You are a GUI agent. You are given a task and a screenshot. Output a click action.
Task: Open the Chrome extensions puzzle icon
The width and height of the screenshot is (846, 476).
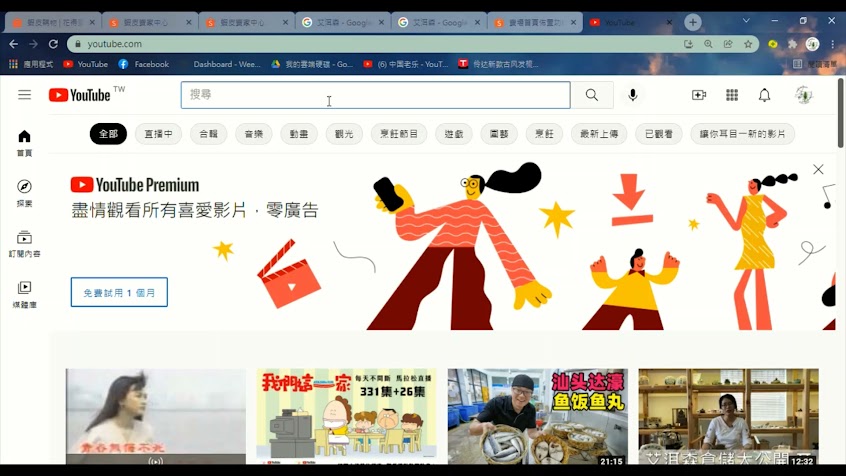792,44
